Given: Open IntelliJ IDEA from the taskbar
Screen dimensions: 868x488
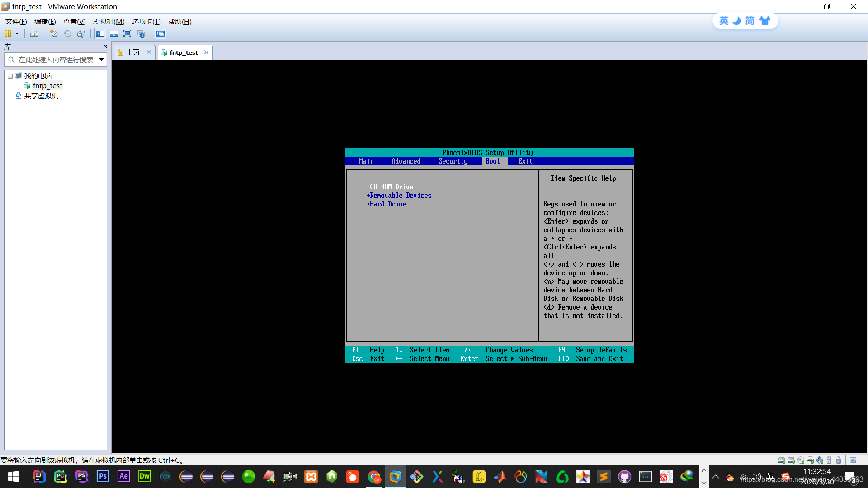Looking at the screenshot, I should [39, 477].
